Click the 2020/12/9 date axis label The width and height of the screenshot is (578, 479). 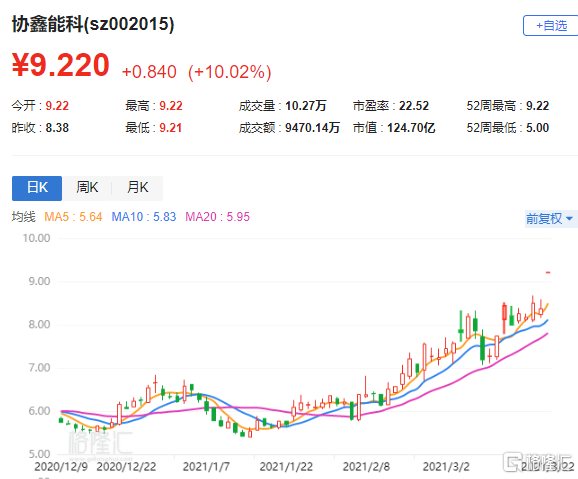61,466
